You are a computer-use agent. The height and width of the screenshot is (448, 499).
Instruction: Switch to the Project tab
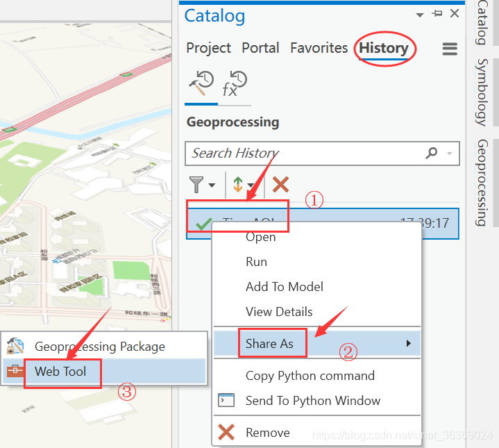click(x=208, y=48)
